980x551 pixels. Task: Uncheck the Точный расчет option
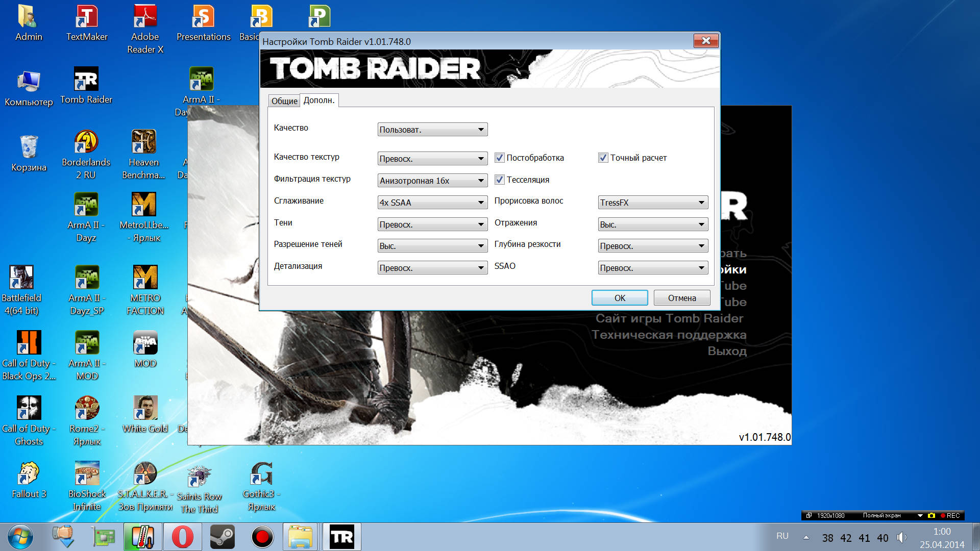(x=603, y=158)
